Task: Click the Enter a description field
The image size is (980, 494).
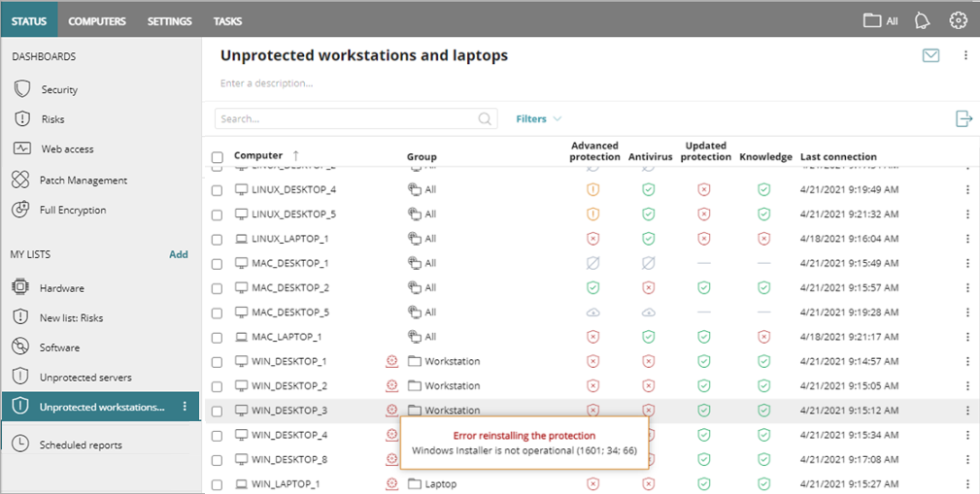Action: [267, 83]
